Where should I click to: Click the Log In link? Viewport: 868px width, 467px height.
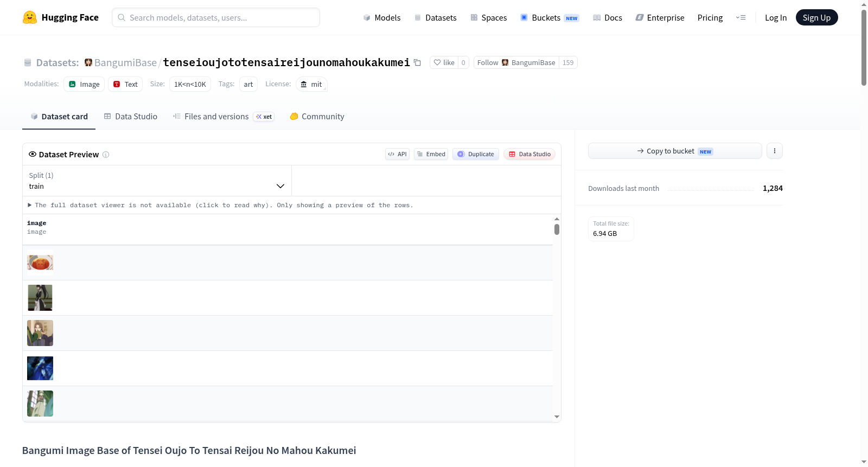coord(776,17)
